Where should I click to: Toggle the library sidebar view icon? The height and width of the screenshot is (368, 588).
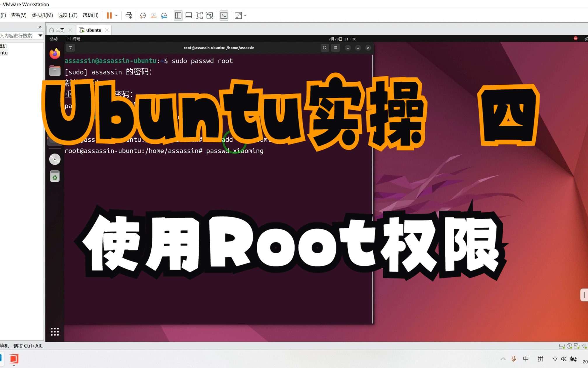coord(178,15)
